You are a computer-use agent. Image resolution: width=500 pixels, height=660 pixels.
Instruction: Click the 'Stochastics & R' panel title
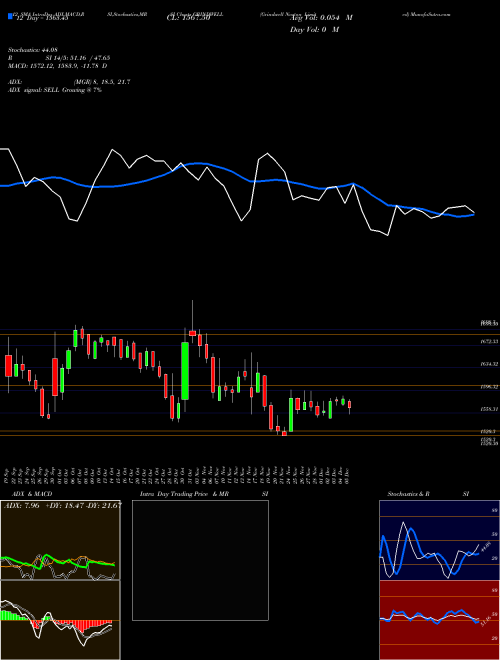tap(408, 494)
